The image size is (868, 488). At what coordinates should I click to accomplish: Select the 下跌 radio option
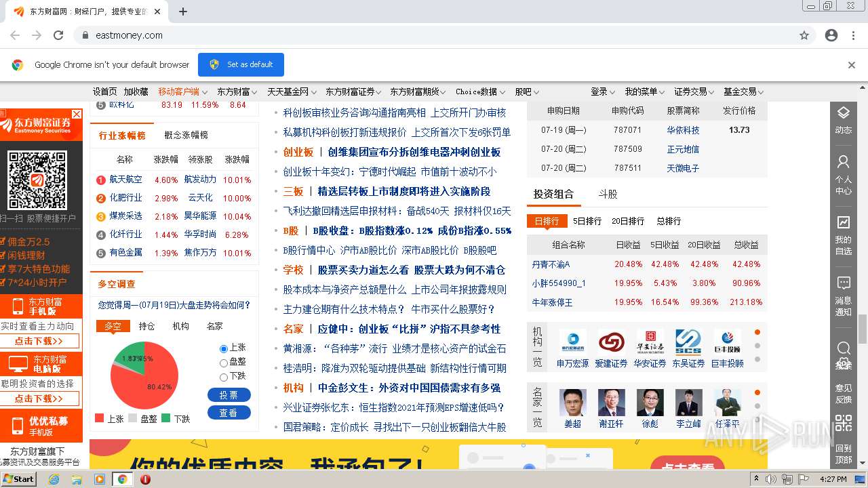(x=224, y=377)
